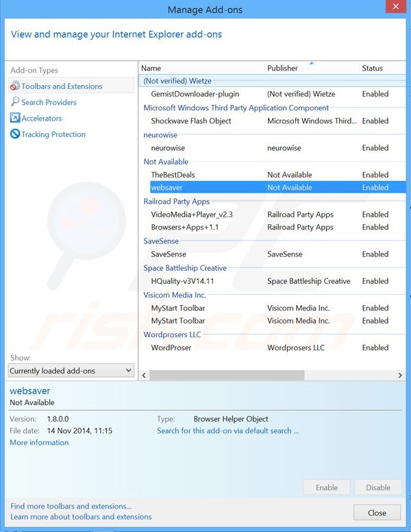
Task: Click Space Battleship Creative publisher cell of HQuality
Action: [x=308, y=281]
